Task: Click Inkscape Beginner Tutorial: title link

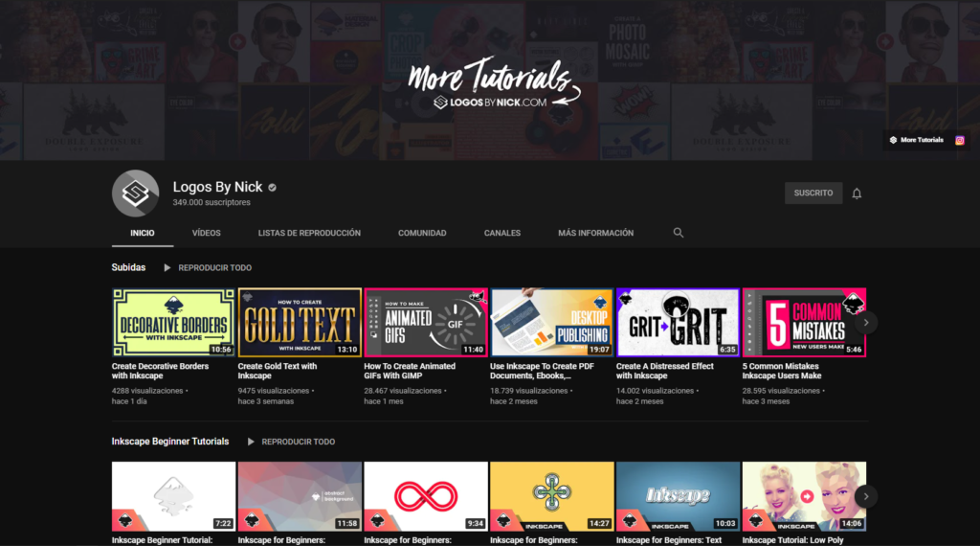Action: point(163,540)
